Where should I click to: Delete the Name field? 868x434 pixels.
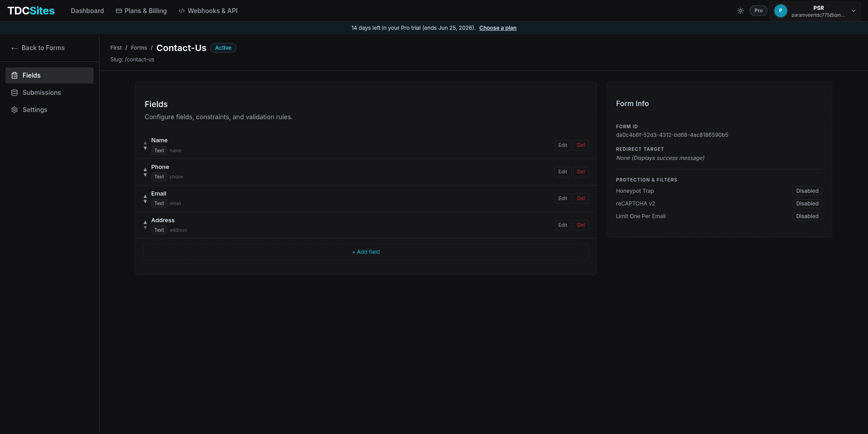(x=581, y=145)
